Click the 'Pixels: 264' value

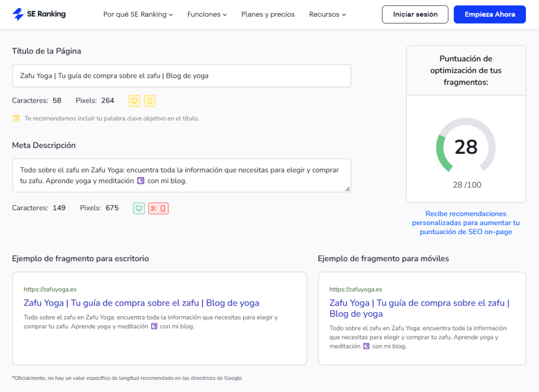pos(95,100)
